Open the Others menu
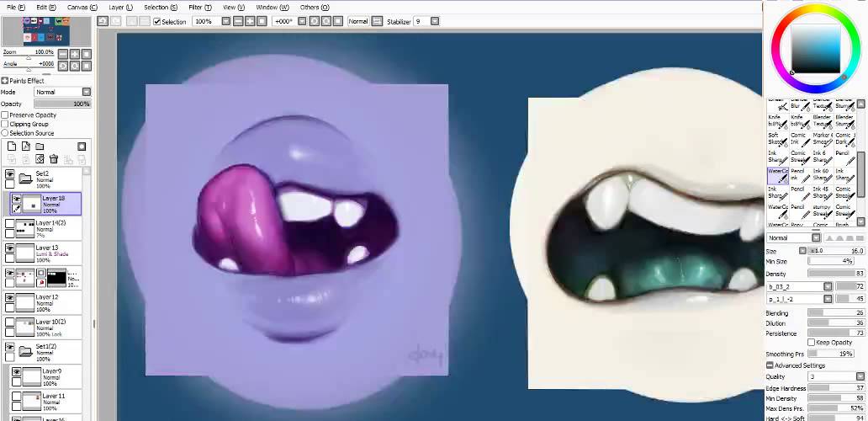The image size is (868, 421). coord(315,8)
